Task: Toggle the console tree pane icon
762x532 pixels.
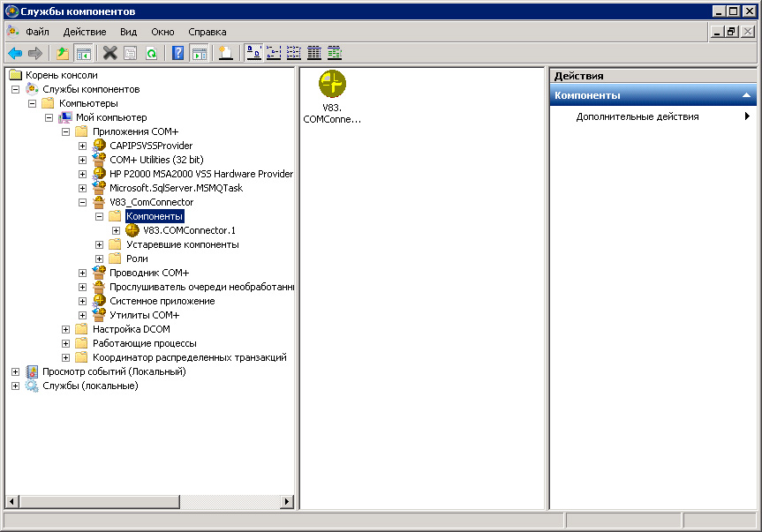Action: (x=83, y=53)
